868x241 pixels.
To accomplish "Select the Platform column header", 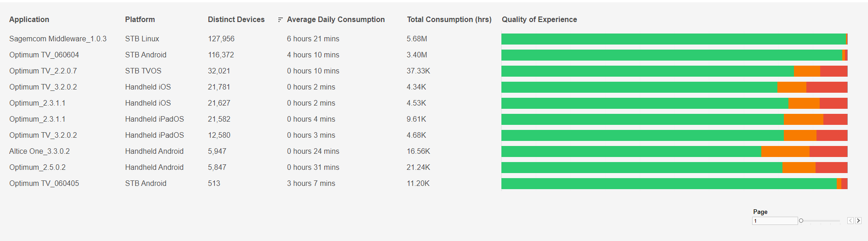I will pyautogui.click(x=140, y=19).
